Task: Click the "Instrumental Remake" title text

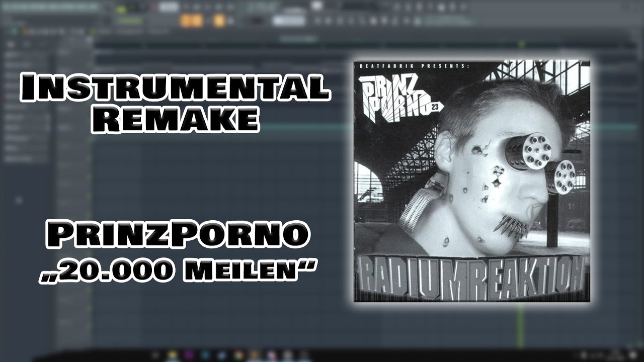Action: pos(175,103)
